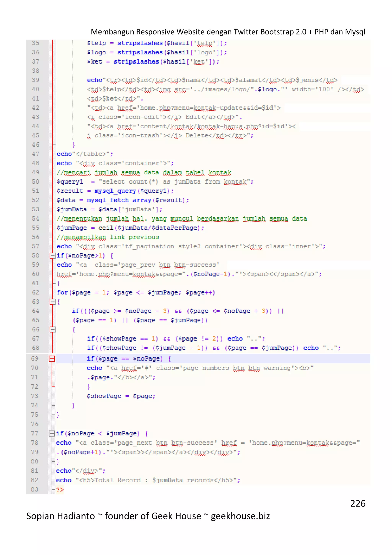This screenshot has height=555, width=392.
Task: Click the 'home.php?menu=kontak-update' href on line 42
Action: 184,108
